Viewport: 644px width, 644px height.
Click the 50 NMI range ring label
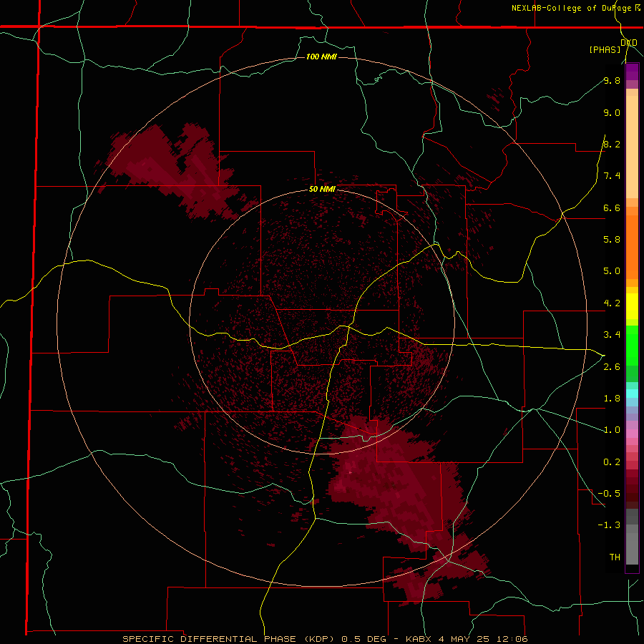point(322,189)
